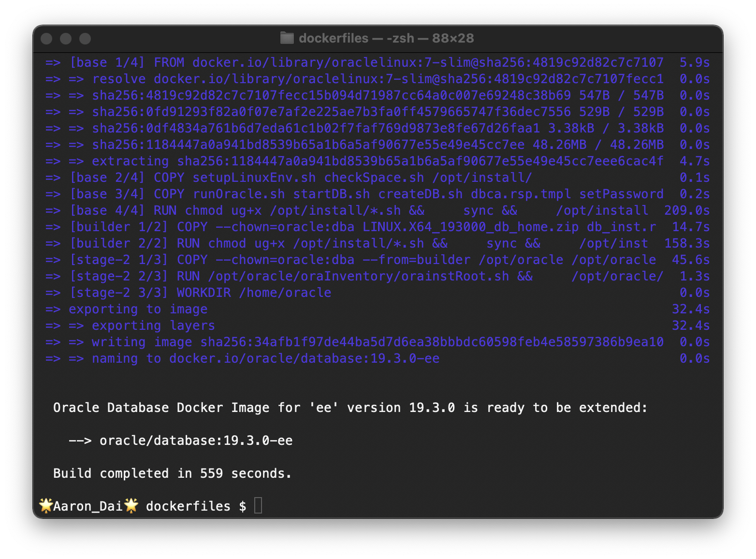
Task: Click the "extracting sha256:1184447a0a941bd" line
Action: (378, 162)
